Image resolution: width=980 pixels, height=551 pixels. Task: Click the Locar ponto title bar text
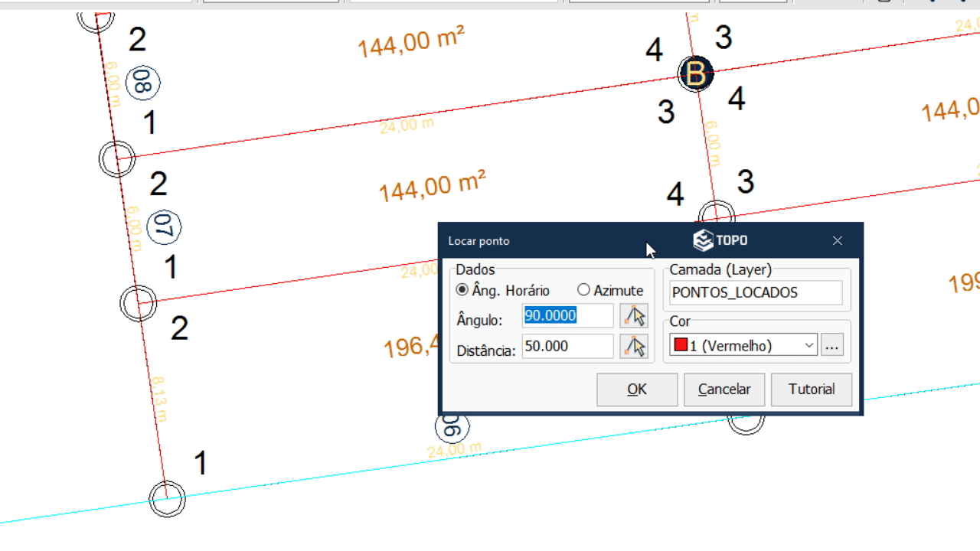(479, 241)
